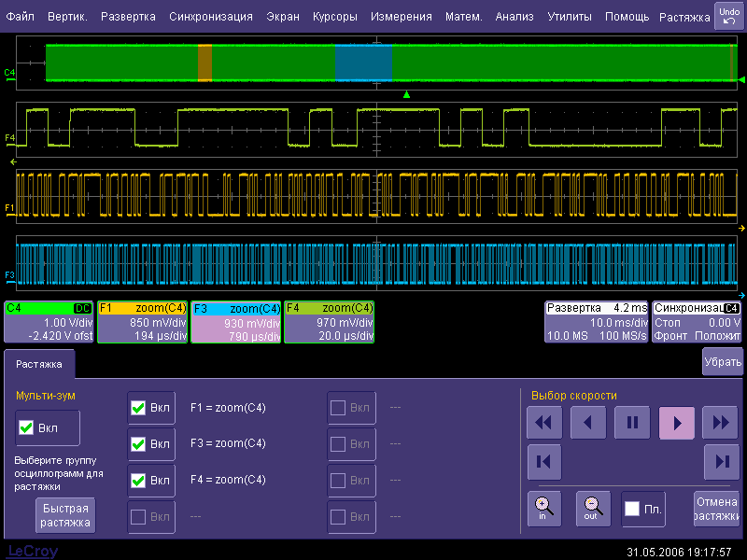Image resolution: width=747 pixels, height=560 pixels.
Task: Jump to the waveform start
Action: 544,462
